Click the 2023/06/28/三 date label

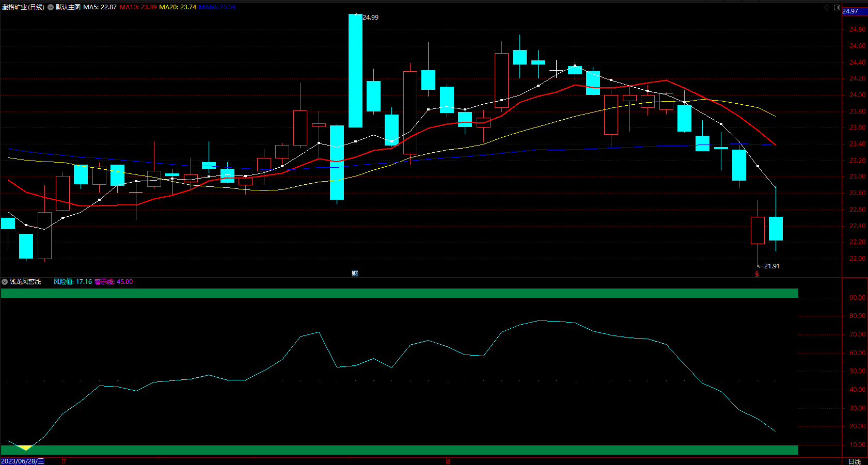[x=23, y=461]
